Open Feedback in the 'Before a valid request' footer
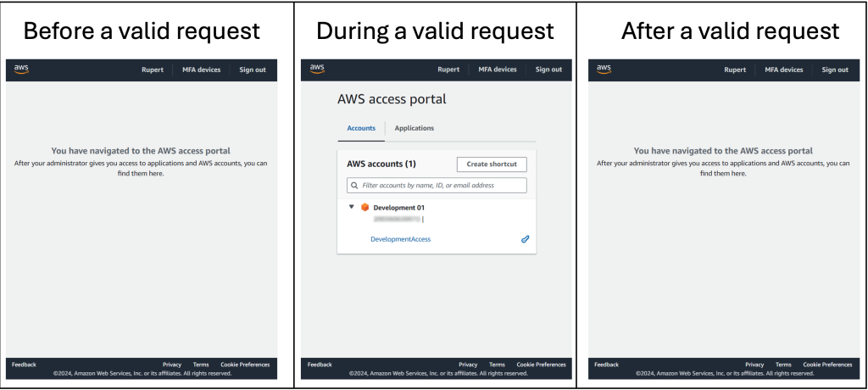The height and width of the screenshot is (390, 868). coord(24,365)
